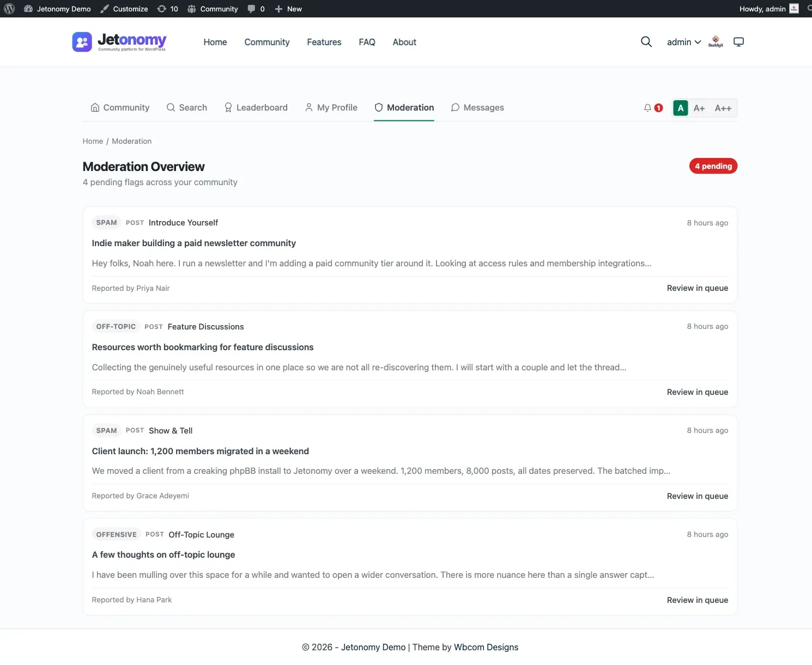
Task: Open post title Indie maker building newsletter
Action: pos(194,243)
